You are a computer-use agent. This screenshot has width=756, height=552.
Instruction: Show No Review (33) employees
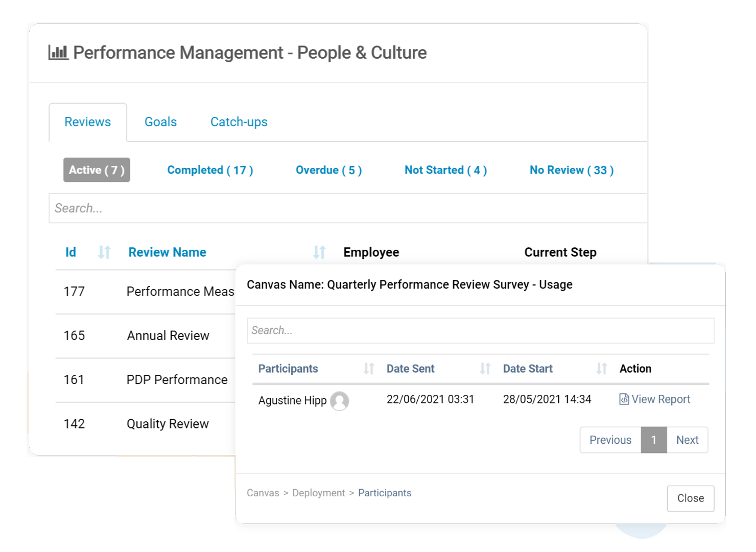click(572, 170)
